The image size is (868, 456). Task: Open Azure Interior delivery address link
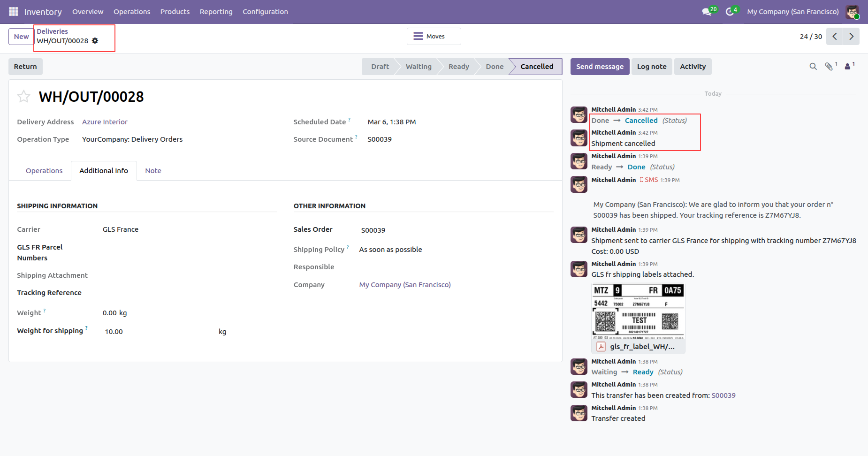pos(105,122)
